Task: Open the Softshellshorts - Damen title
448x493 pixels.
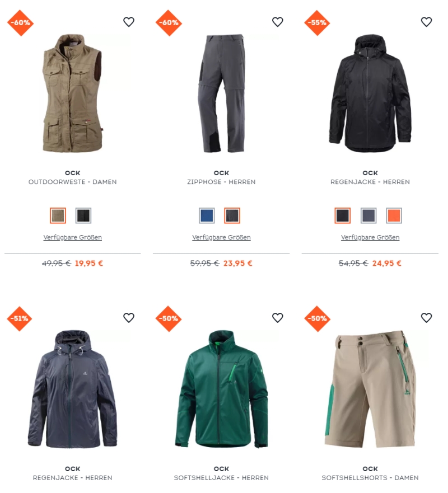Action: pos(370,478)
